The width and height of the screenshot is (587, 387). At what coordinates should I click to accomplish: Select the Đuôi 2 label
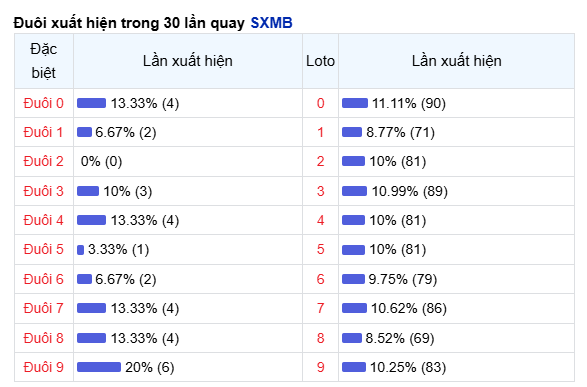(43, 161)
